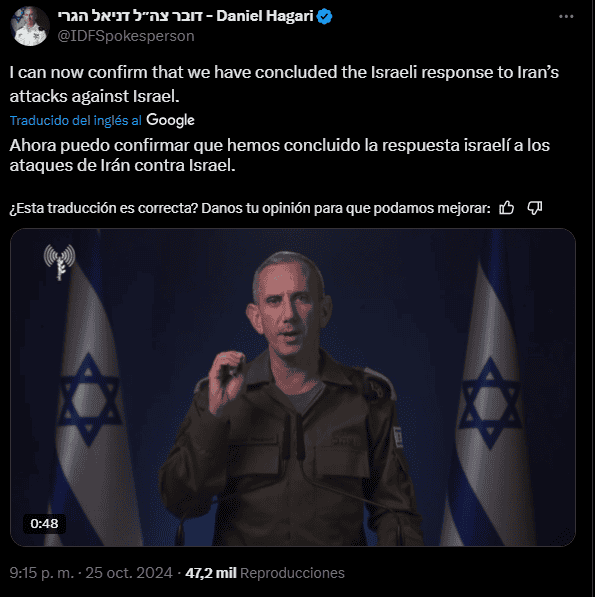This screenshot has width=595, height=597.
Task: Click the blue verified badge
Action: click(324, 17)
